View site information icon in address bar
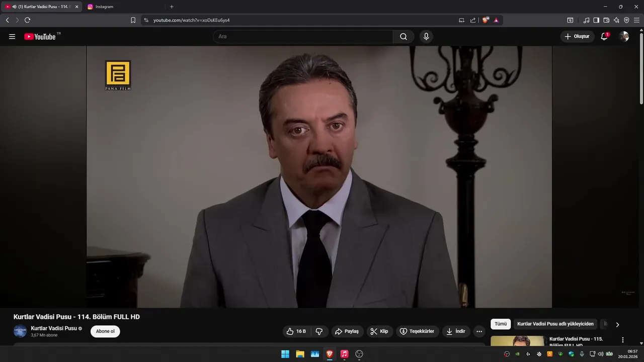The width and height of the screenshot is (644, 362). pyautogui.click(x=146, y=20)
